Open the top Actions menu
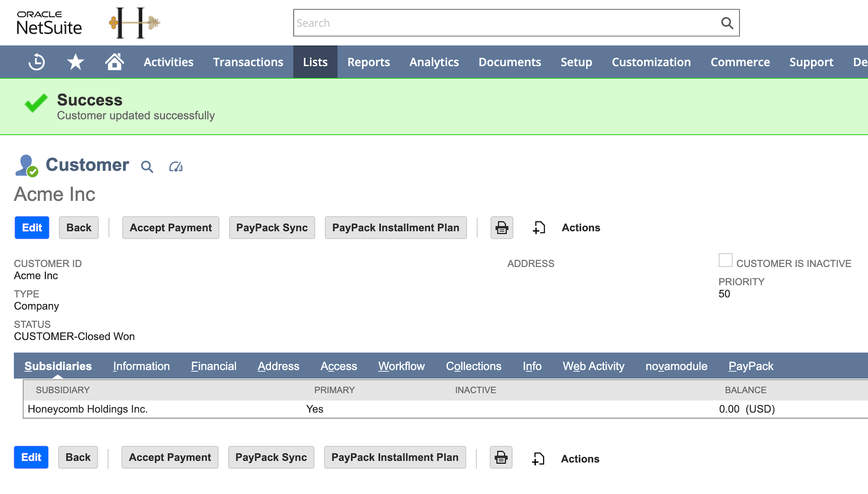This screenshot has width=868, height=494. point(580,228)
